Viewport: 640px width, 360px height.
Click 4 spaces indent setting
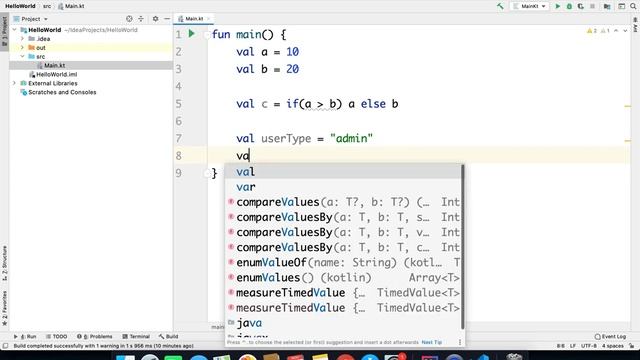click(613, 346)
